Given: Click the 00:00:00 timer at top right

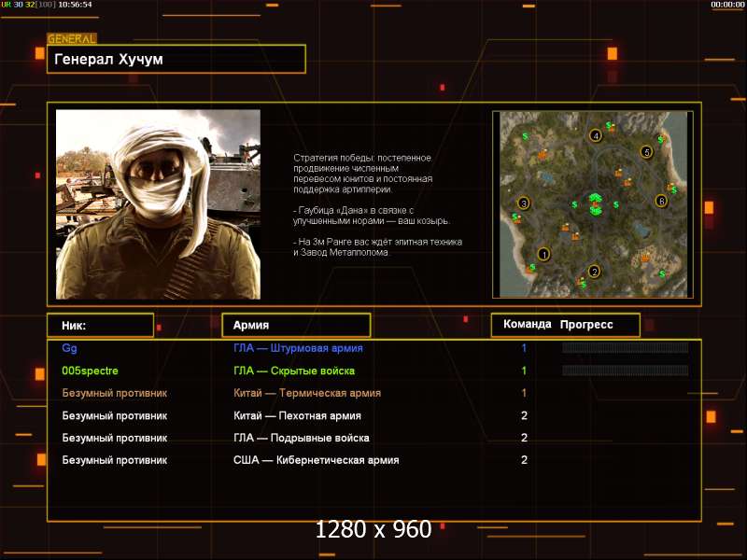Looking at the screenshot, I should click(726, 5).
